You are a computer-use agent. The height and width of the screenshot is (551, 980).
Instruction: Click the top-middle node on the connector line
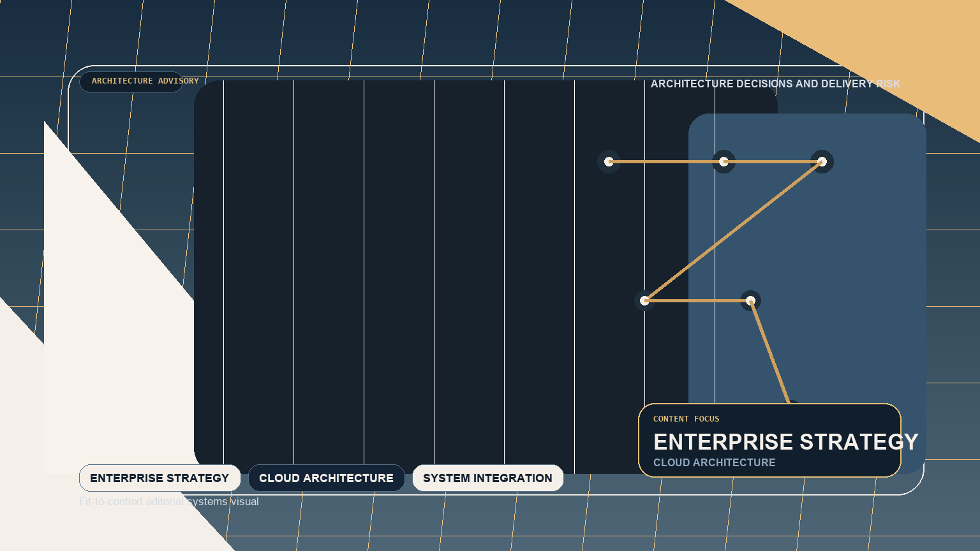(724, 162)
